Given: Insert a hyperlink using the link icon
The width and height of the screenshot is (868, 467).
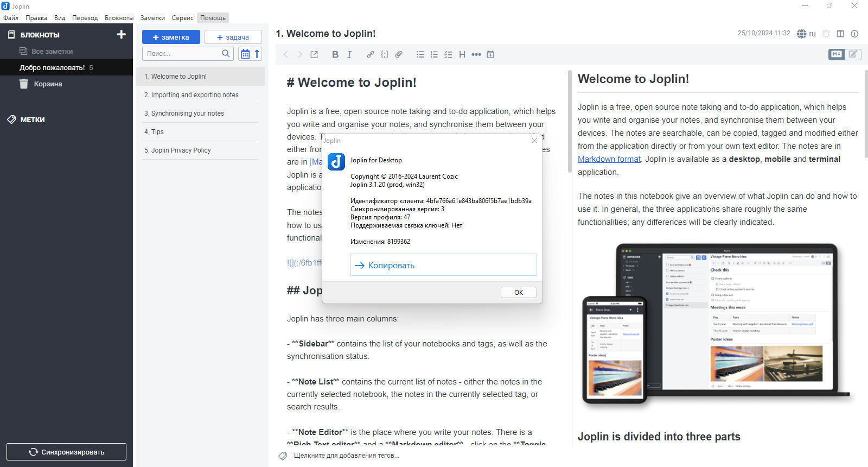Looking at the screenshot, I should [x=370, y=54].
